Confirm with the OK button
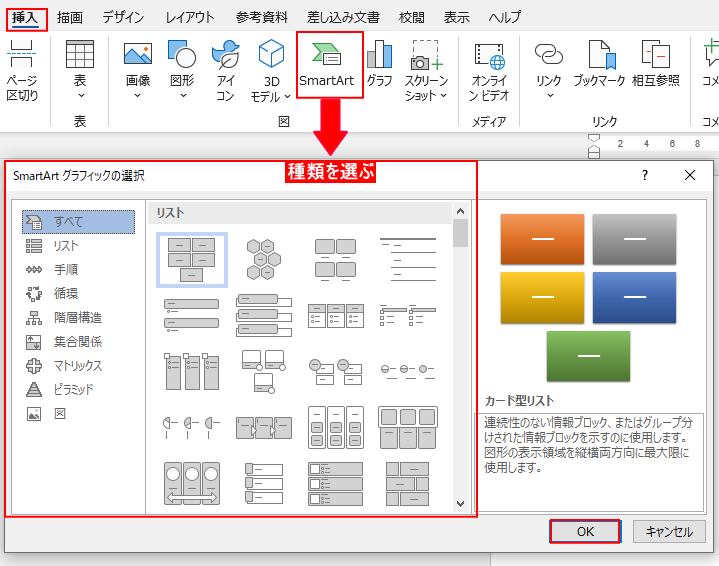 pos(585,532)
